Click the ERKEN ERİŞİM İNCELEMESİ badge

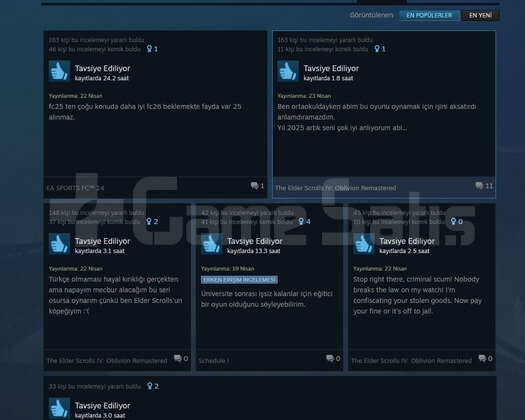[x=239, y=280]
